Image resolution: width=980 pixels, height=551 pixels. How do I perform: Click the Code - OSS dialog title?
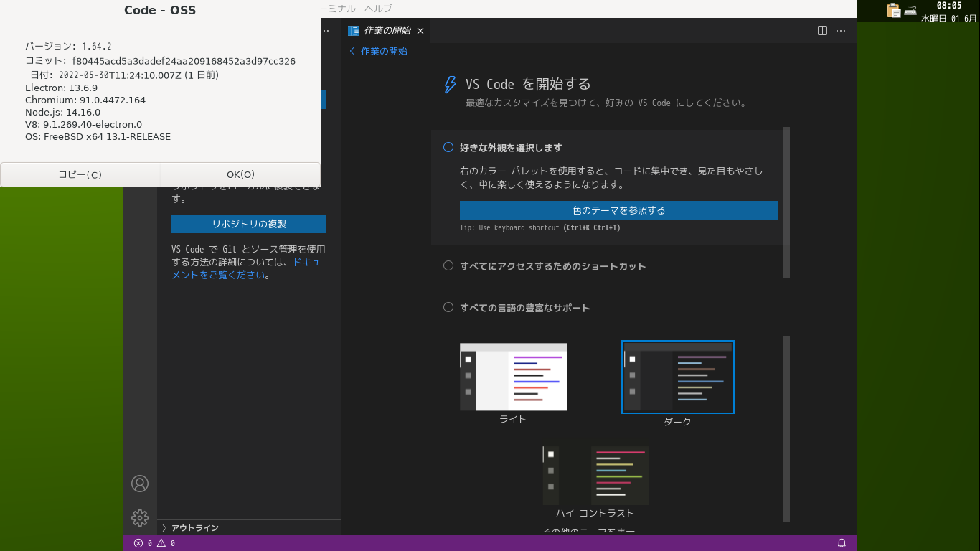pyautogui.click(x=160, y=10)
